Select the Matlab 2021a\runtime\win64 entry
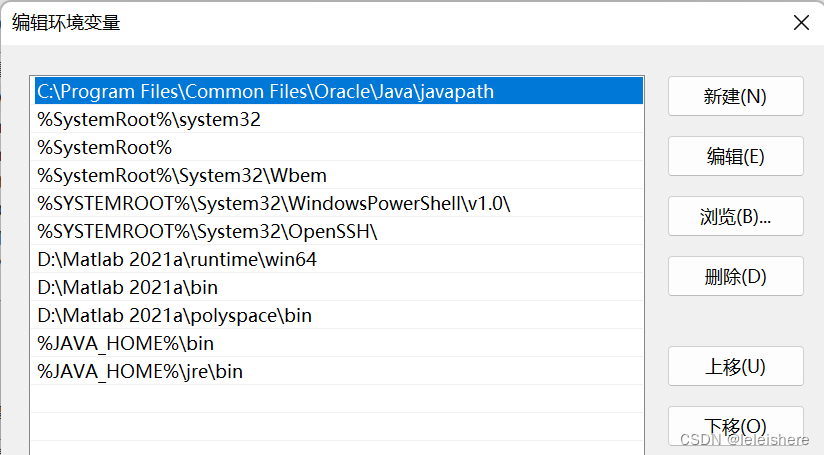824x455 pixels. pyautogui.click(x=337, y=259)
